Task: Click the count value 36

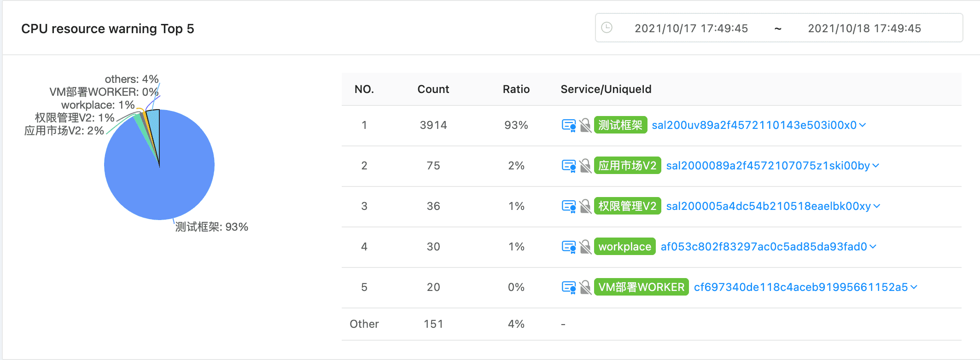Action: coord(433,206)
